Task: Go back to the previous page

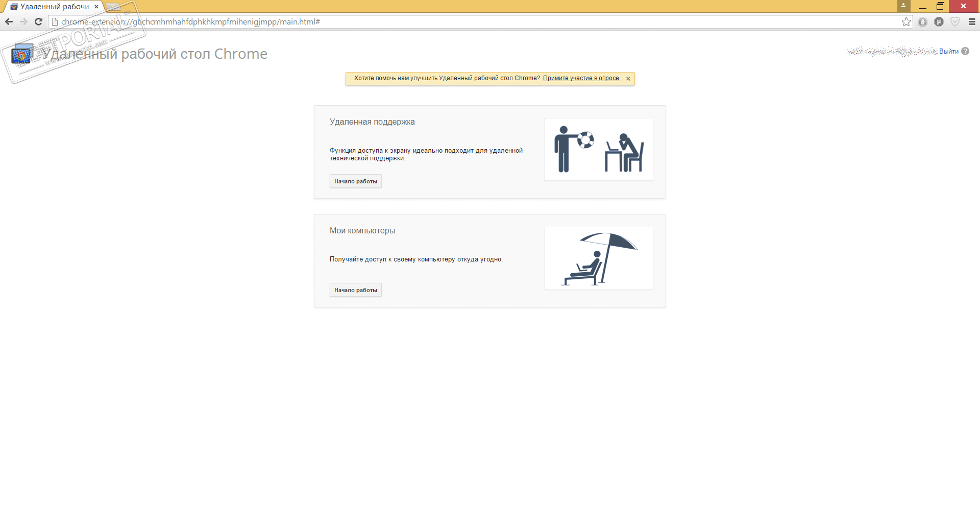Action: pyautogui.click(x=9, y=21)
